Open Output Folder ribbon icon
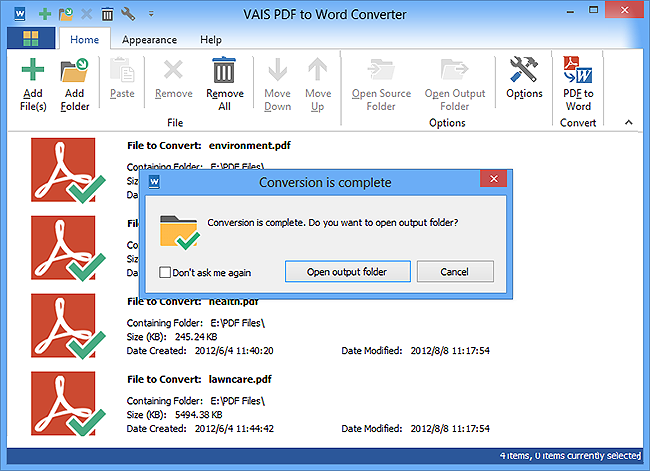The width and height of the screenshot is (650, 471). point(454,69)
